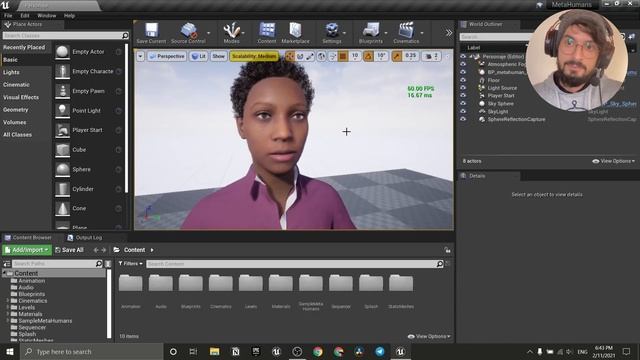Image resolution: width=640 pixels, height=360 pixels.
Task: Open the scale snap 0.25 dropdown
Action: tap(411, 56)
